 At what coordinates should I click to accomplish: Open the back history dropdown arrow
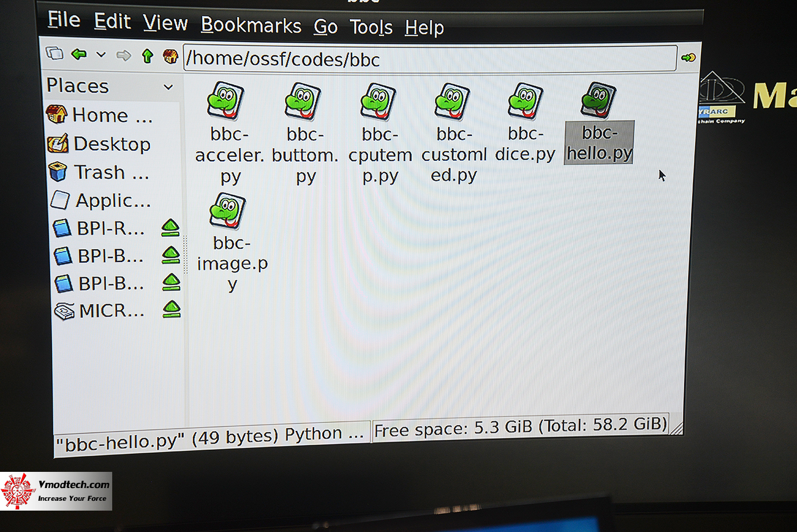coord(101,55)
